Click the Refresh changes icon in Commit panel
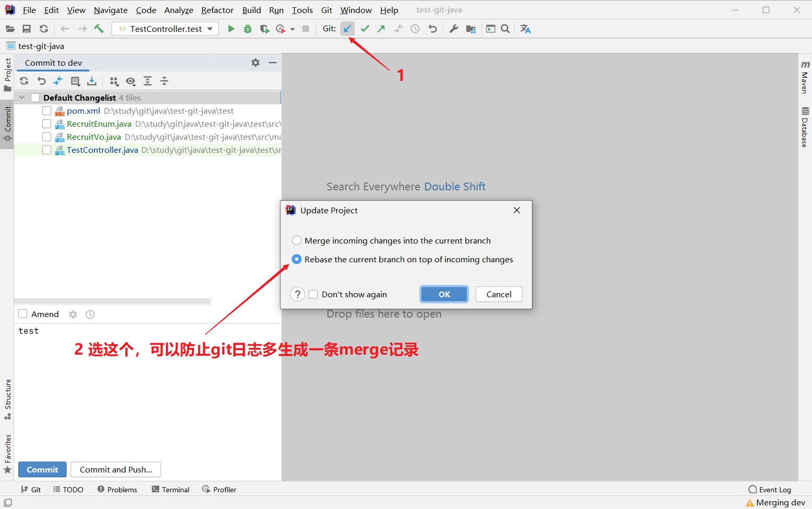The image size is (812, 509). [24, 81]
